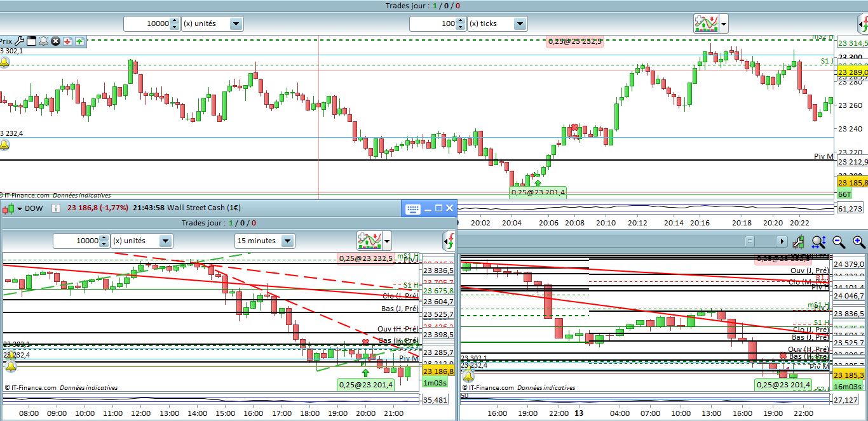Screen dimensions: 868x421
Task: Click the Prix panel window icon
Action: click(31, 41)
